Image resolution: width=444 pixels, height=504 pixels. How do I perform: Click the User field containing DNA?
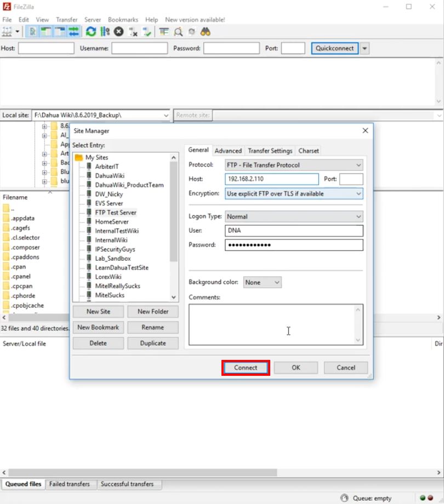point(294,231)
